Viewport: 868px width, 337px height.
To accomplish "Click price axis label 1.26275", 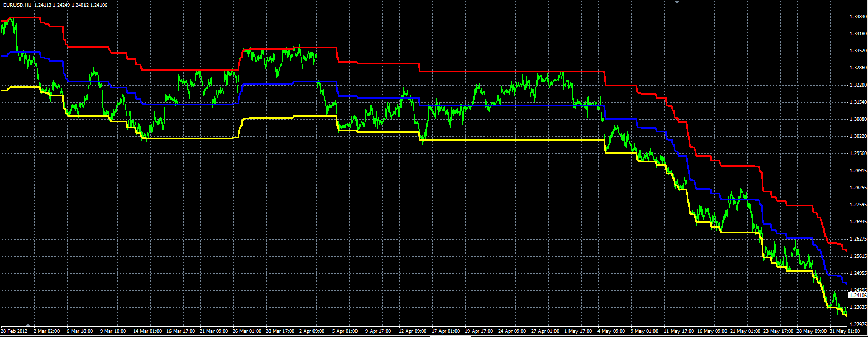I will (x=858, y=239).
